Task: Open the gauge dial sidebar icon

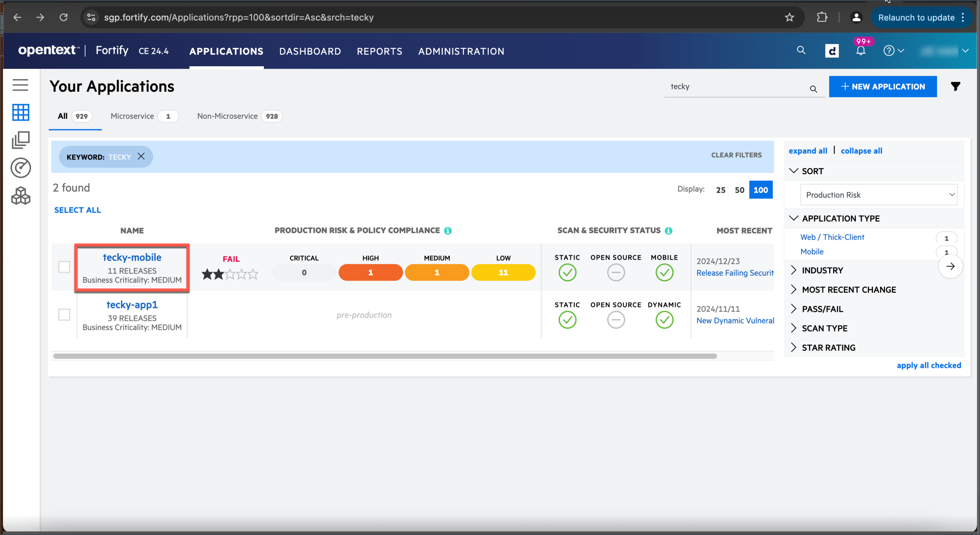Action: (x=21, y=168)
